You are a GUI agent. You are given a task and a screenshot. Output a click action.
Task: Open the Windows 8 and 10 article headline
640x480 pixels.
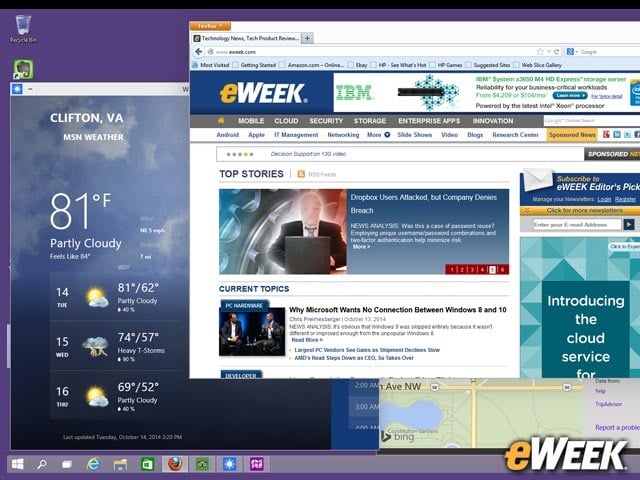398,310
